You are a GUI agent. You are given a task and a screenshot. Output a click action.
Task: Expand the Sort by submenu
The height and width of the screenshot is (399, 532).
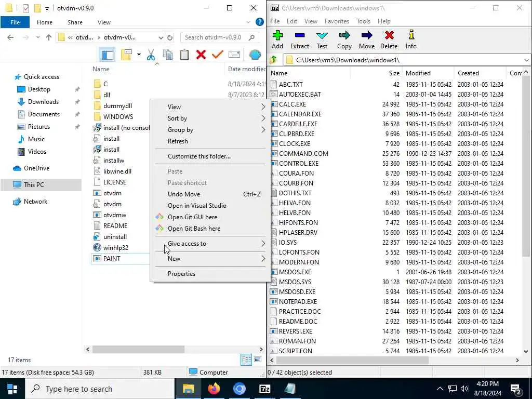tap(210, 118)
